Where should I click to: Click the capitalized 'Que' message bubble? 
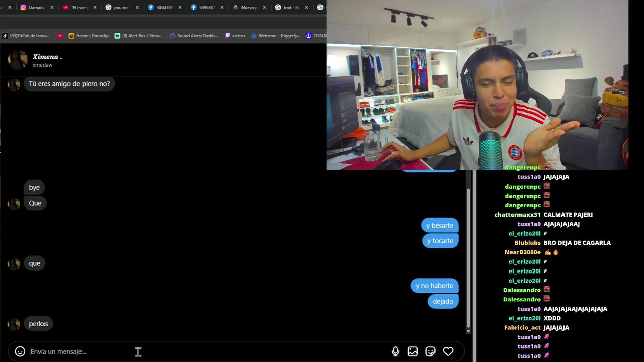(35, 203)
